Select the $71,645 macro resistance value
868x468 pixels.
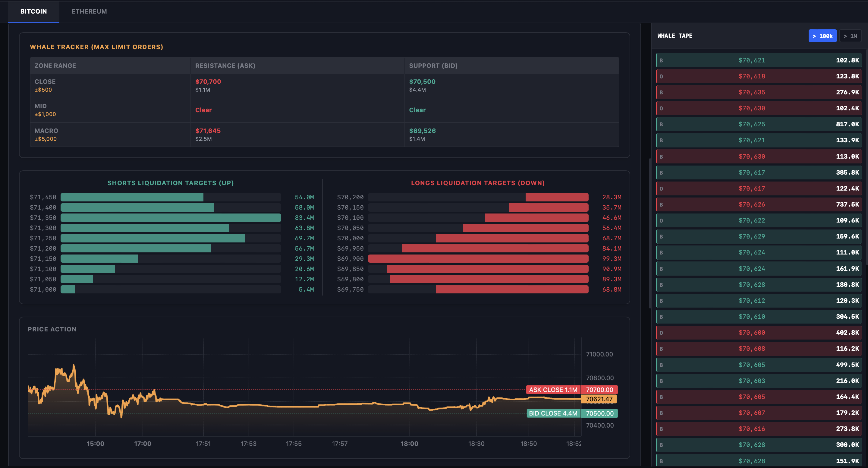208,131
